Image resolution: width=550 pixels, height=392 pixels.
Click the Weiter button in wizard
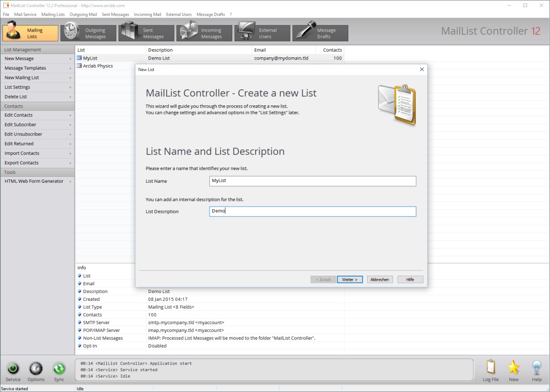click(350, 279)
